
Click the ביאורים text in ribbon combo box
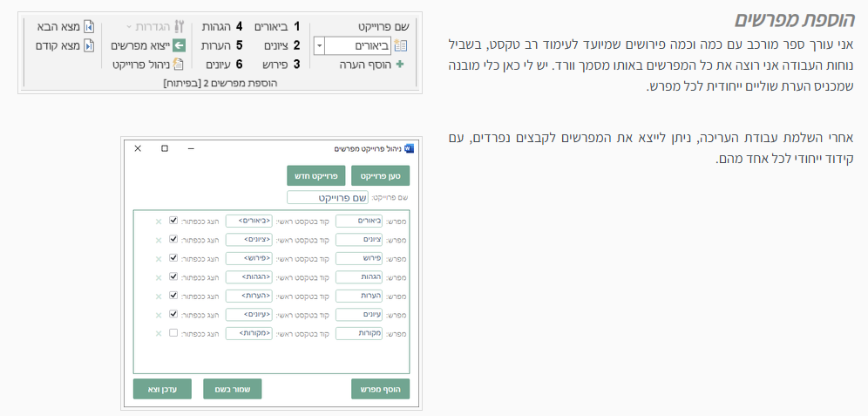point(372,46)
